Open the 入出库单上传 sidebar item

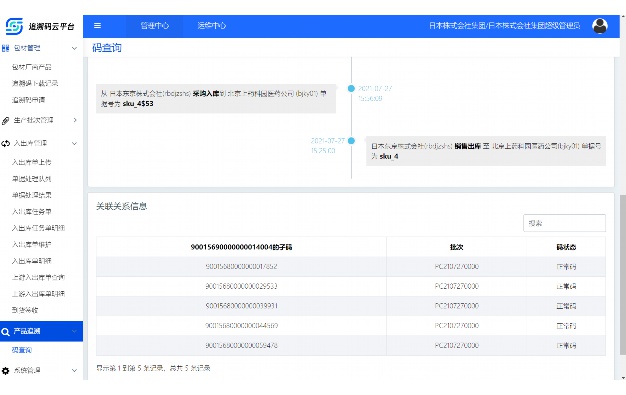pyautogui.click(x=31, y=162)
